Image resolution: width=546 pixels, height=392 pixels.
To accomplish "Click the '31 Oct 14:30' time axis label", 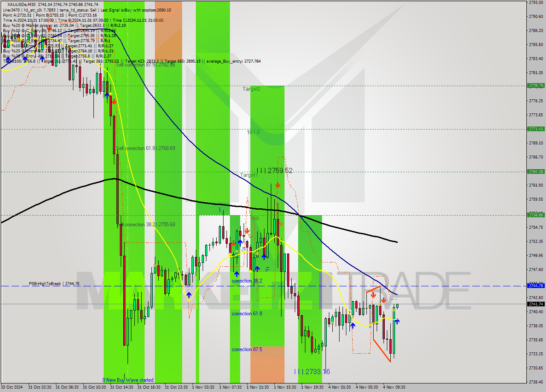I will pyautogui.click(x=121, y=387).
